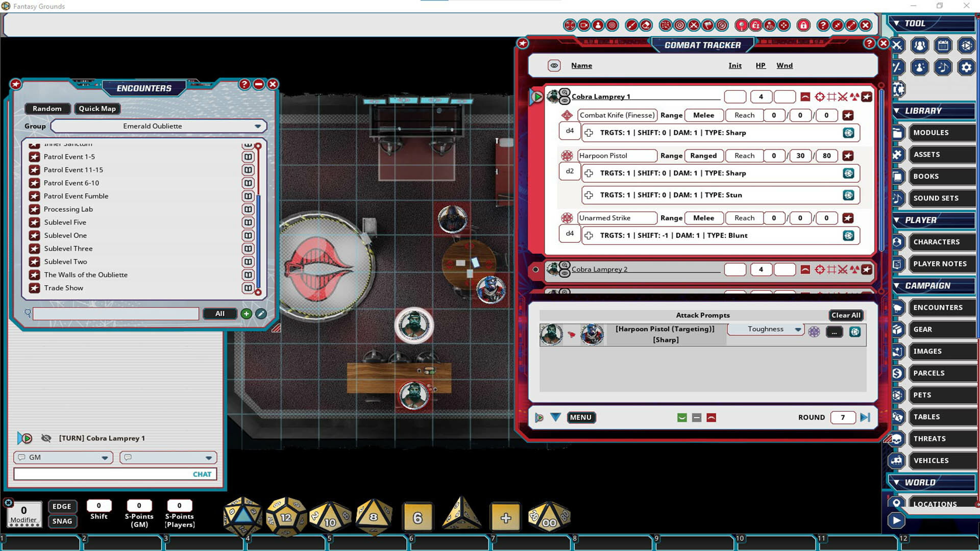This screenshot has height=551, width=980.
Task: Hide the GM chat identity visibility eye icon
Action: pyautogui.click(x=45, y=438)
